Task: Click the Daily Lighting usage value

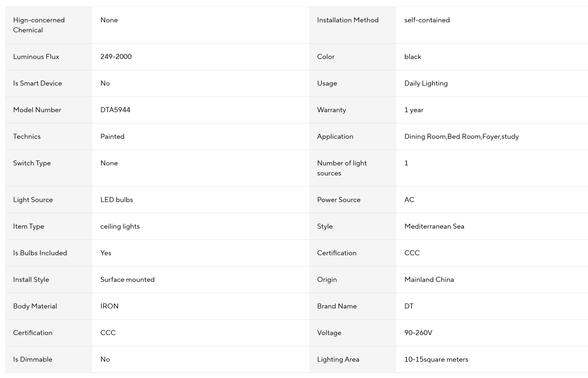Action: tap(426, 83)
